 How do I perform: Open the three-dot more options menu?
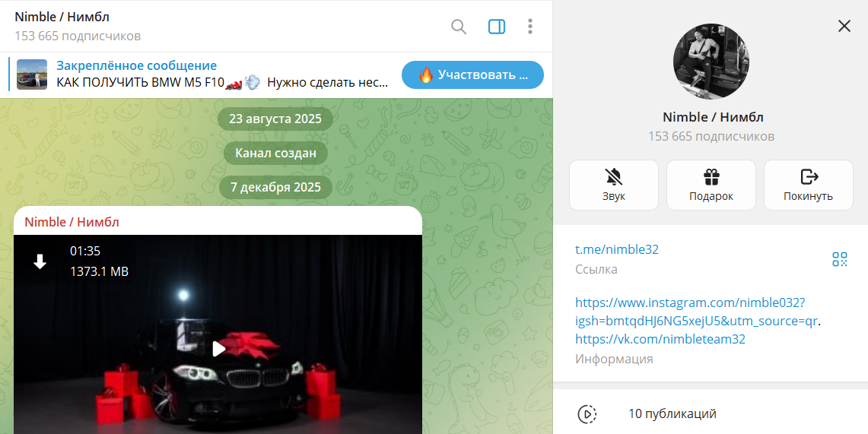coord(529,27)
